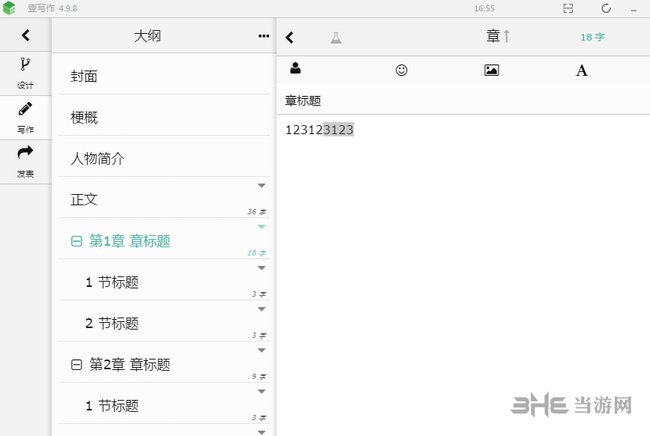
Task: Click the highlighted 3123 text in editor
Action: pos(338,130)
